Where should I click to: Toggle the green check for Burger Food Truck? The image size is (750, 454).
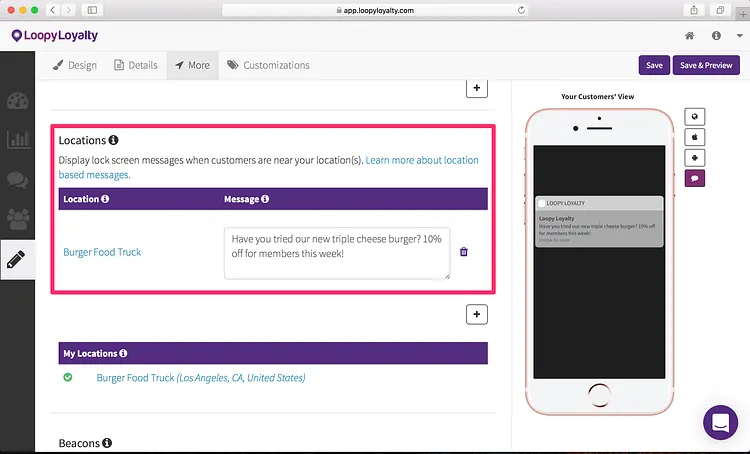68,377
